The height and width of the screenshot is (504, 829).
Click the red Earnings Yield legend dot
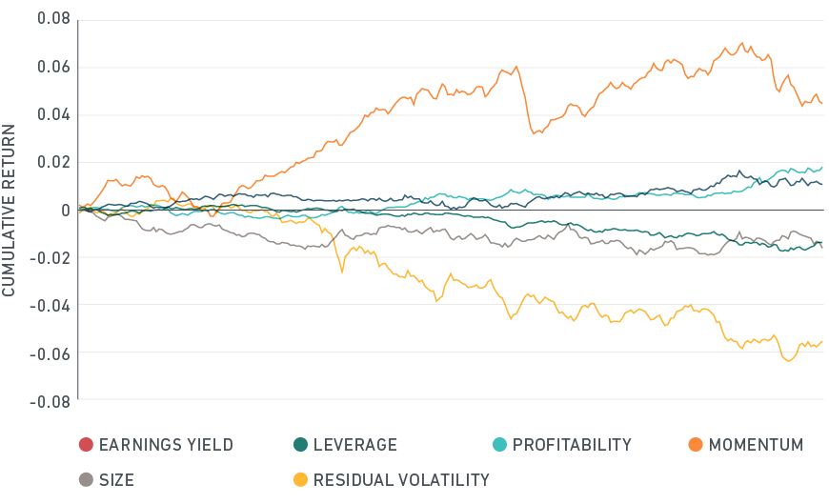(86, 445)
